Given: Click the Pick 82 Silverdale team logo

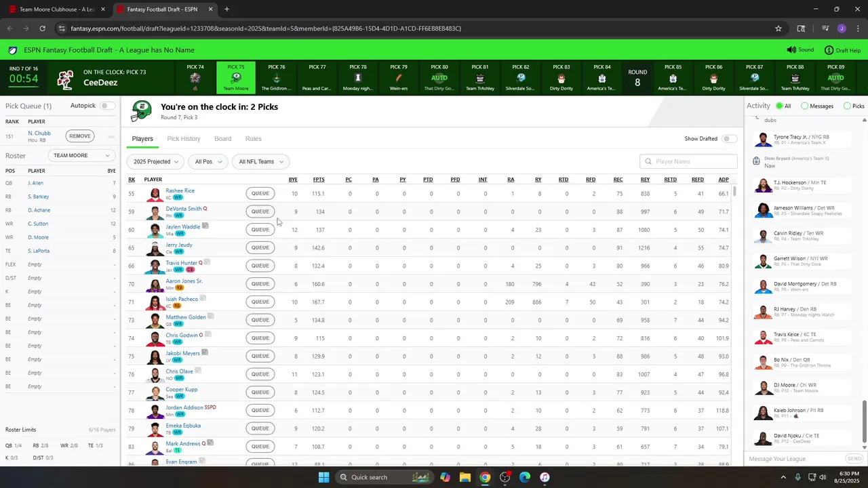Looking at the screenshot, I should (x=521, y=79).
